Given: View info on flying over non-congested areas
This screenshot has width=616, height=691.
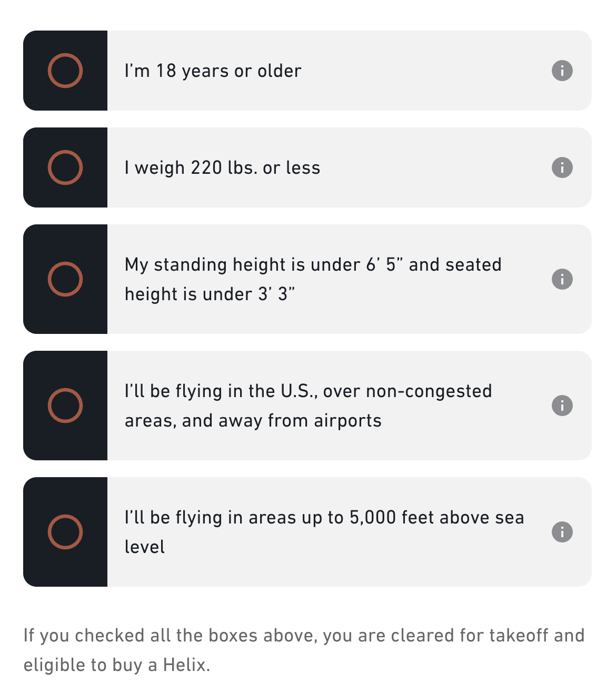Looking at the screenshot, I should [562, 406].
